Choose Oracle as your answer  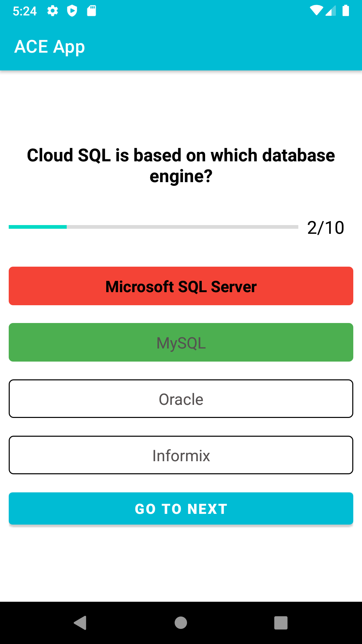pos(181,398)
